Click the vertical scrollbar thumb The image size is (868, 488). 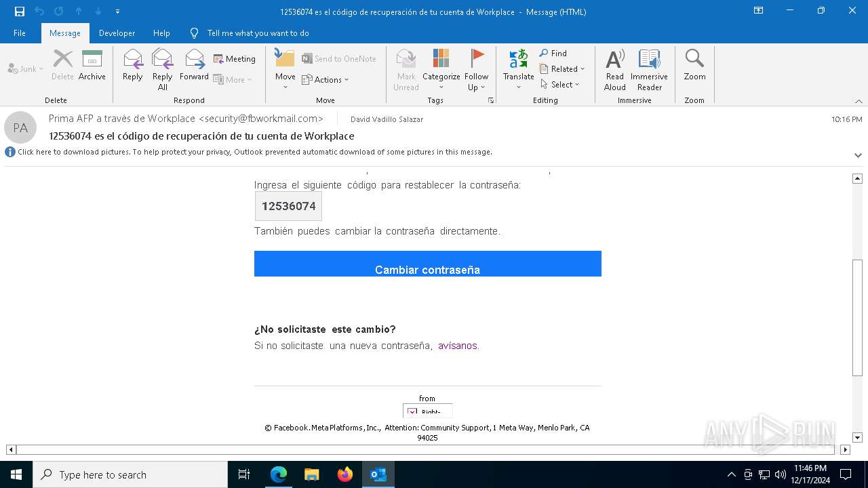(857, 317)
